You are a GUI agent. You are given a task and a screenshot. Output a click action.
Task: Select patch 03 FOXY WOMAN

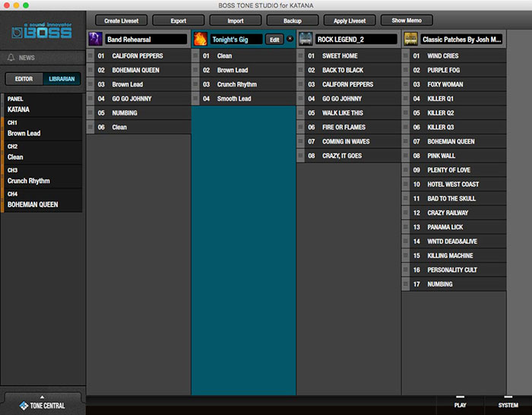[x=454, y=84]
